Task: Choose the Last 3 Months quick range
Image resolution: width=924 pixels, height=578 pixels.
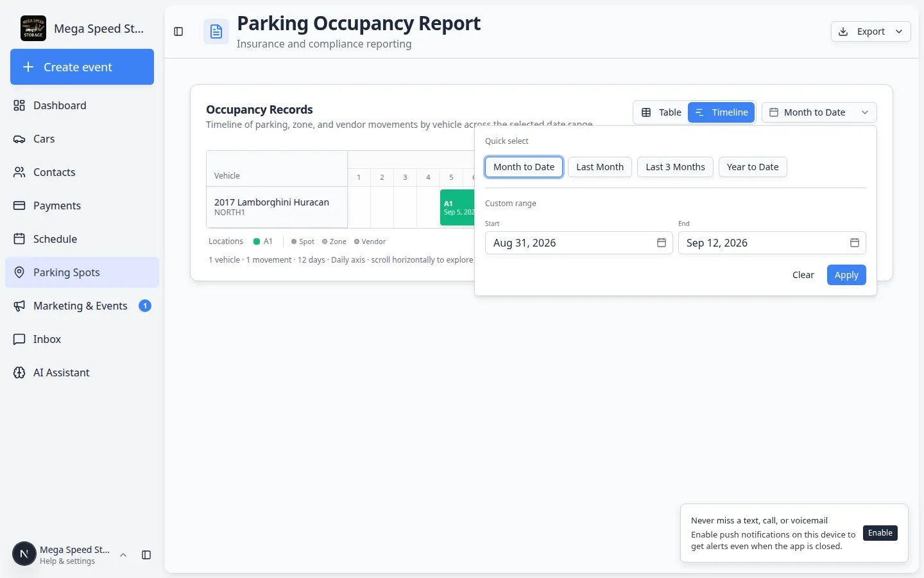Action: click(x=675, y=167)
